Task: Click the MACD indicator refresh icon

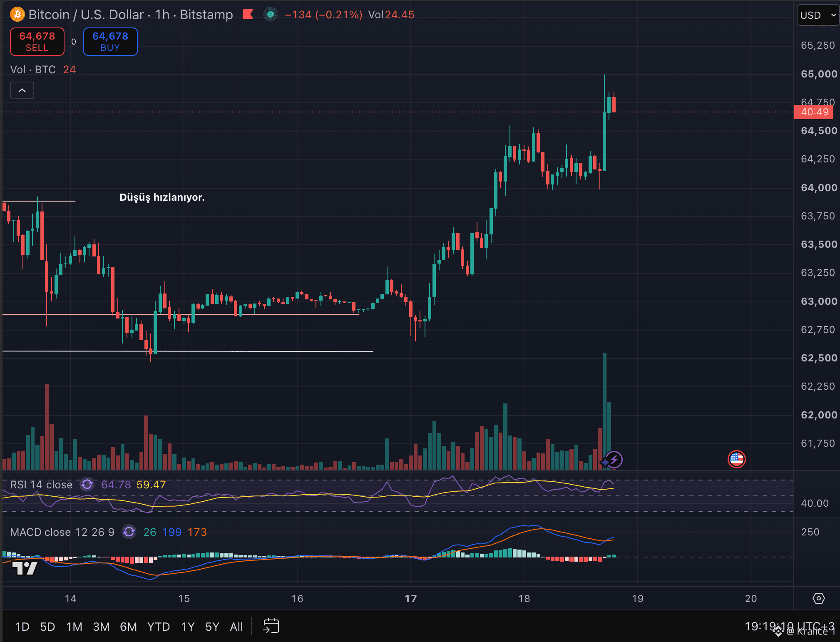Action: [x=129, y=532]
